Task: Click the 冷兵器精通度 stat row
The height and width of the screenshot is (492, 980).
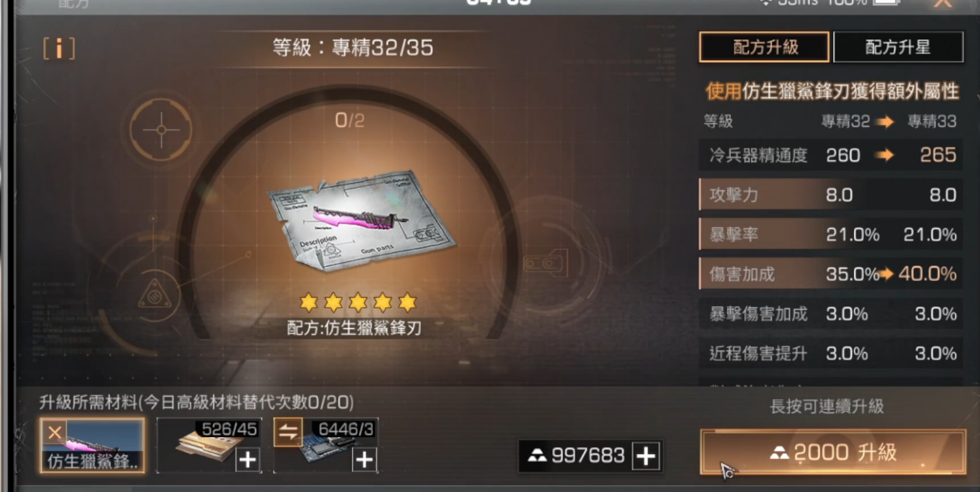Action: tap(831, 155)
